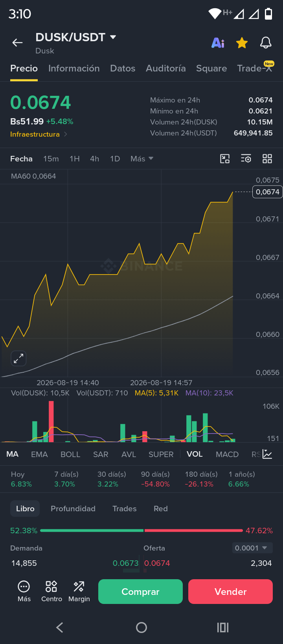Image resolution: width=283 pixels, height=644 pixels.
Task: Tap the 30 día(s) 3.22% performance
Action: coord(112,479)
